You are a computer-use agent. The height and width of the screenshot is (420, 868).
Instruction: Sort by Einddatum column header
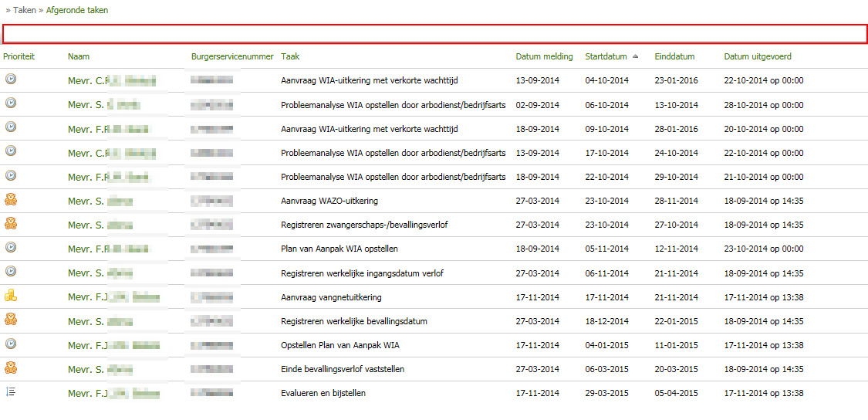[674, 56]
